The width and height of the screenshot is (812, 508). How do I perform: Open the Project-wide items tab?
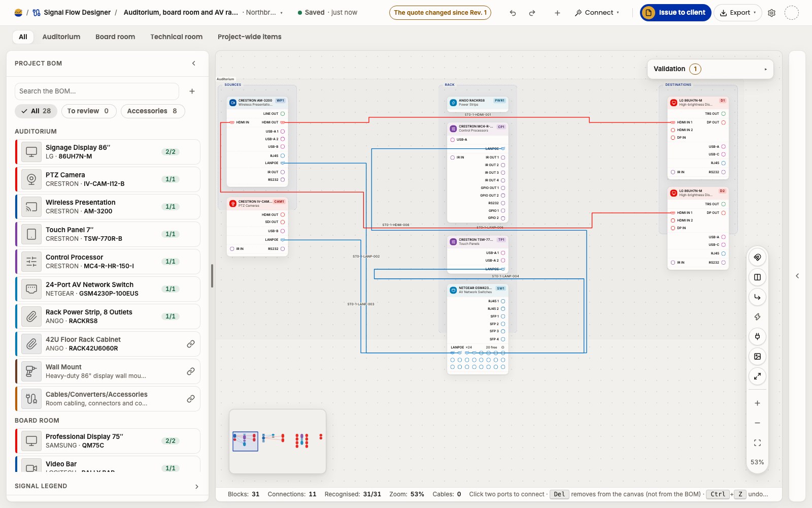click(250, 37)
